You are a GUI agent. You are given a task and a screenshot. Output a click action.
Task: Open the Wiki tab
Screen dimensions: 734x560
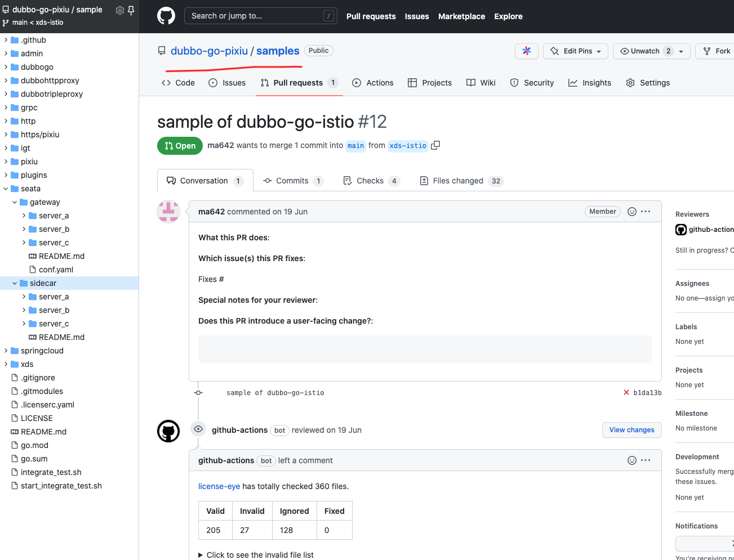pos(481,83)
